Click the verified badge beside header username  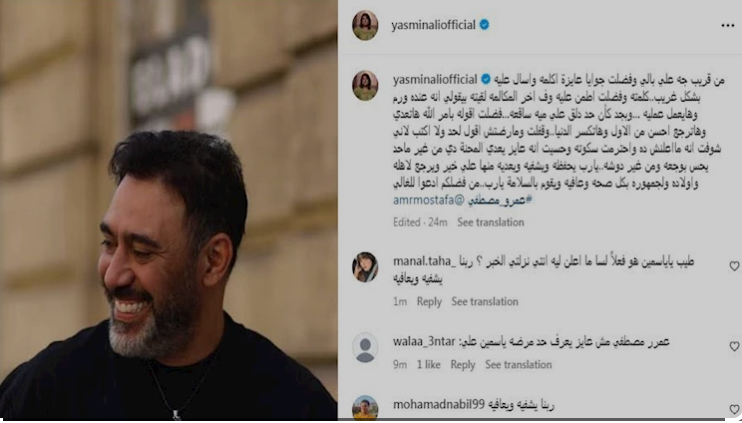pos(484,25)
